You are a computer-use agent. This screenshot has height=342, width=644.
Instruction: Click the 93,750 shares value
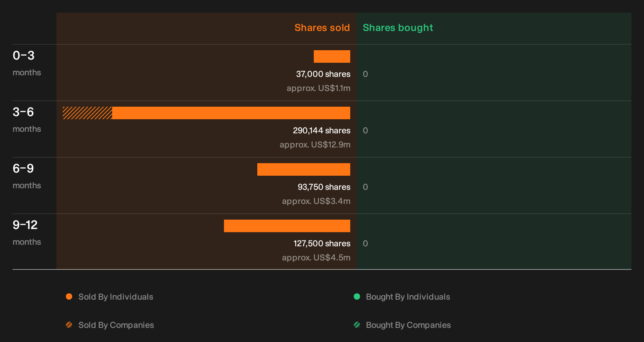324,187
